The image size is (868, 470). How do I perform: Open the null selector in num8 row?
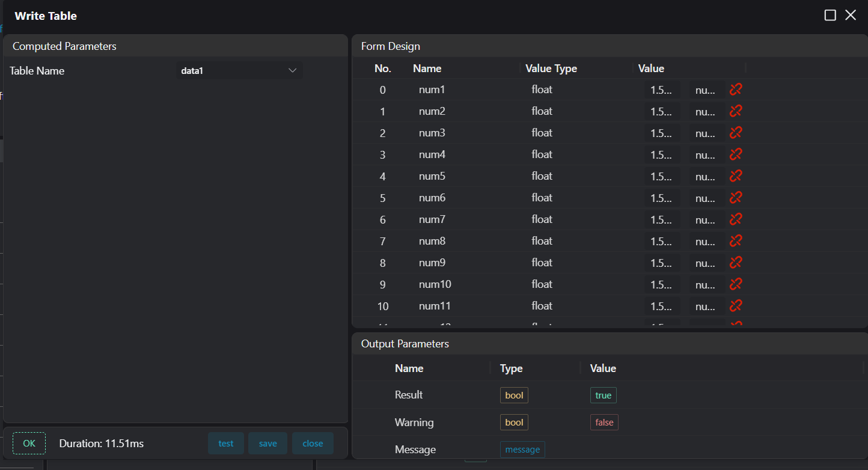(x=706, y=242)
